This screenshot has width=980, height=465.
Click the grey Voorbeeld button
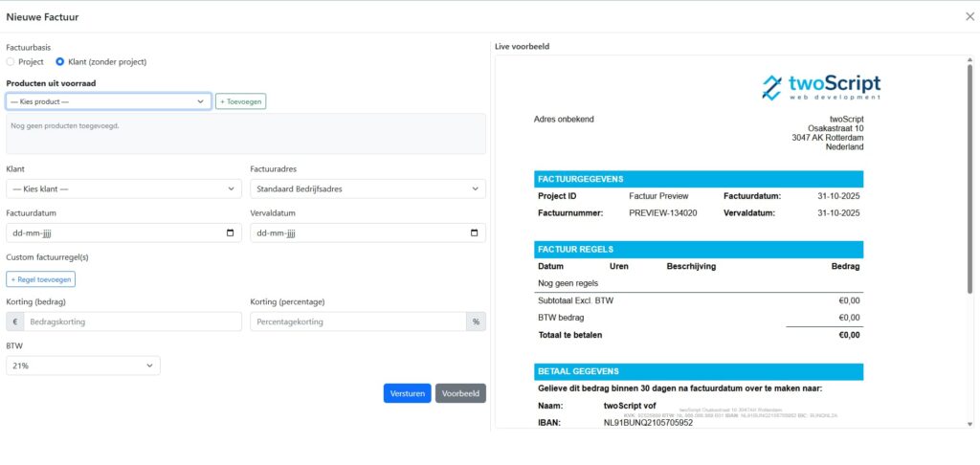[460, 393]
